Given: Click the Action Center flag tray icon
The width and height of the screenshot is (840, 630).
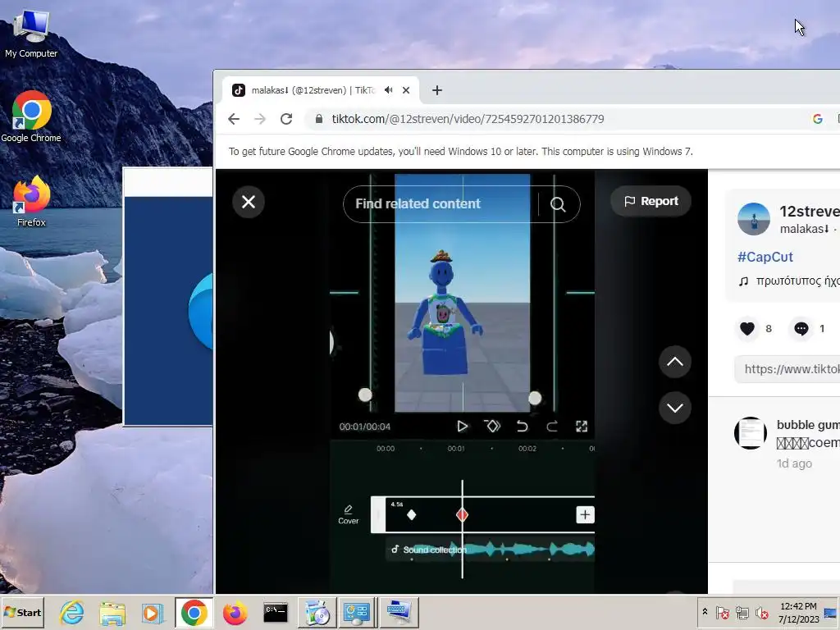Looking at the screenshot, I should (722, 612).
